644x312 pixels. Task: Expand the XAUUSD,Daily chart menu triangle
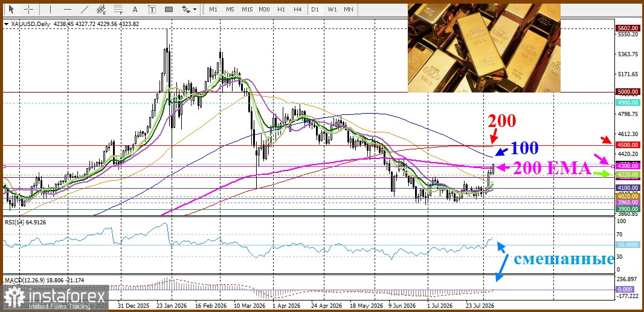[x=6, y=24]
